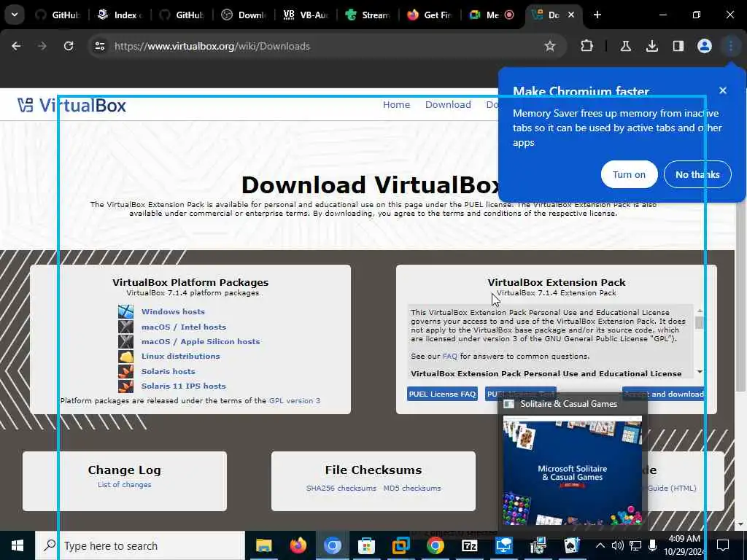
Task: Show hidden system tray icons
Action: pyautogui.click(x=600, y=545)
